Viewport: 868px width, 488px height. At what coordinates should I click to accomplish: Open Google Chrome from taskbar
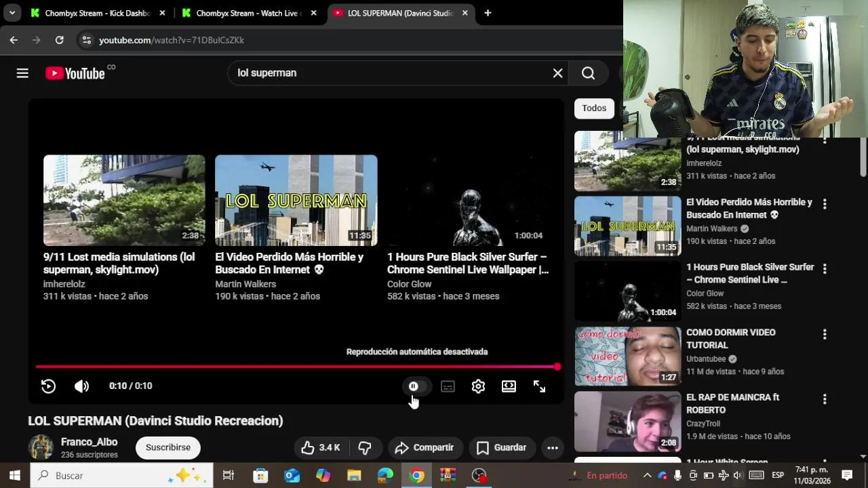click(417, 476)
